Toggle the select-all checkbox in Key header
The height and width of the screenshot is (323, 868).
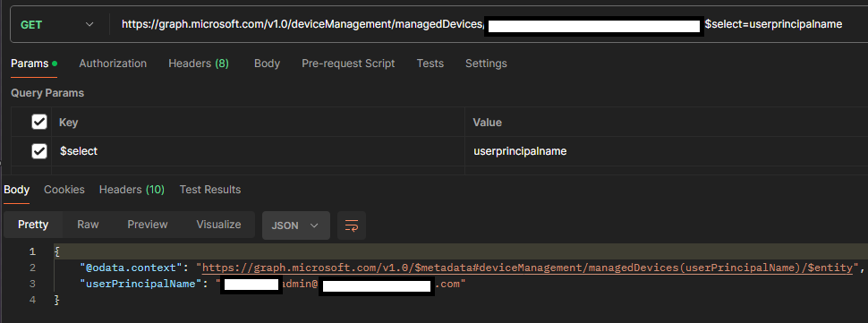point(39,122)
